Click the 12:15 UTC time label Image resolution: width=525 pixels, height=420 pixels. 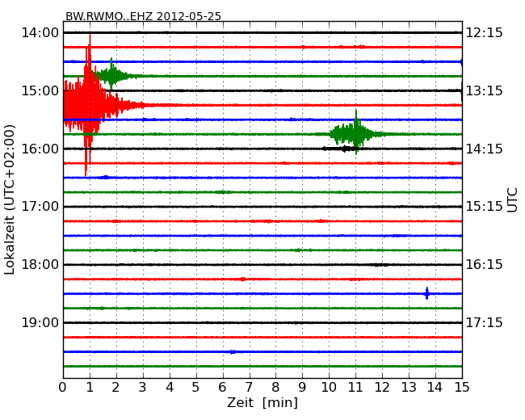(x=485, y=33)
